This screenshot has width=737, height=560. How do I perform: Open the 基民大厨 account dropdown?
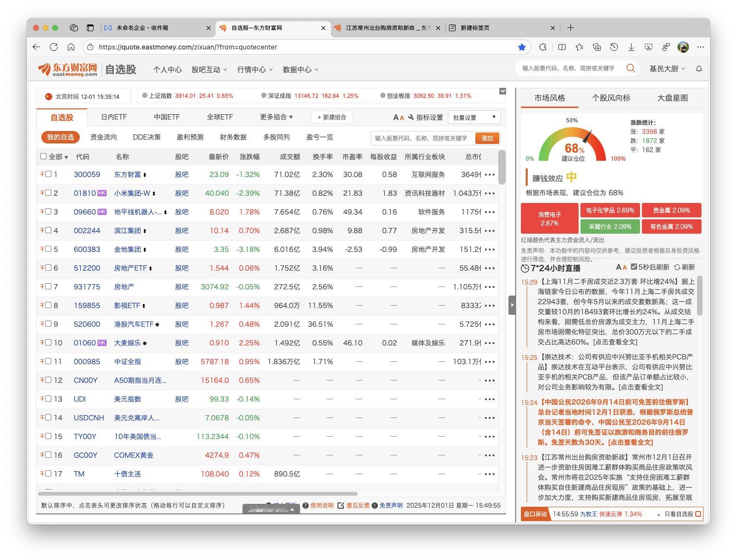coord(667,69)
